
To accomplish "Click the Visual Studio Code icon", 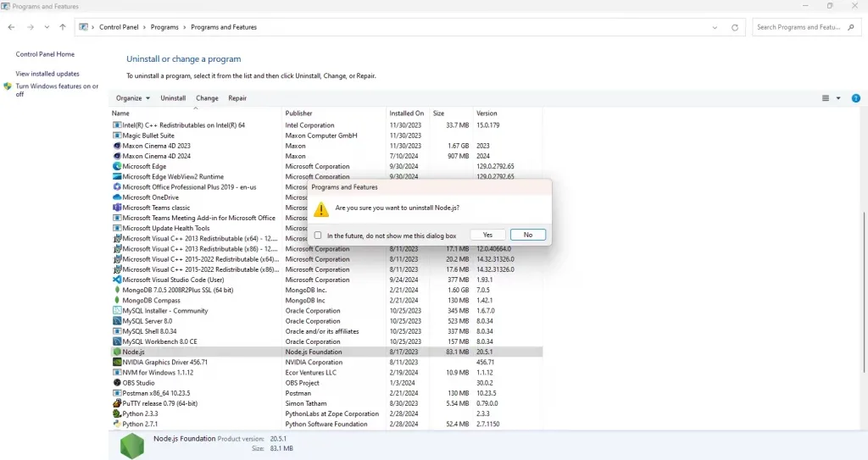I will tap(117, 280).
